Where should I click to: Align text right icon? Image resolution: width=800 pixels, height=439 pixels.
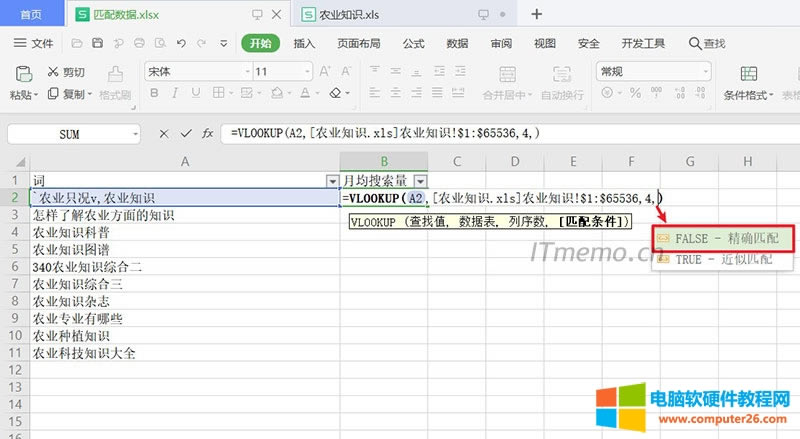[416, 93]
